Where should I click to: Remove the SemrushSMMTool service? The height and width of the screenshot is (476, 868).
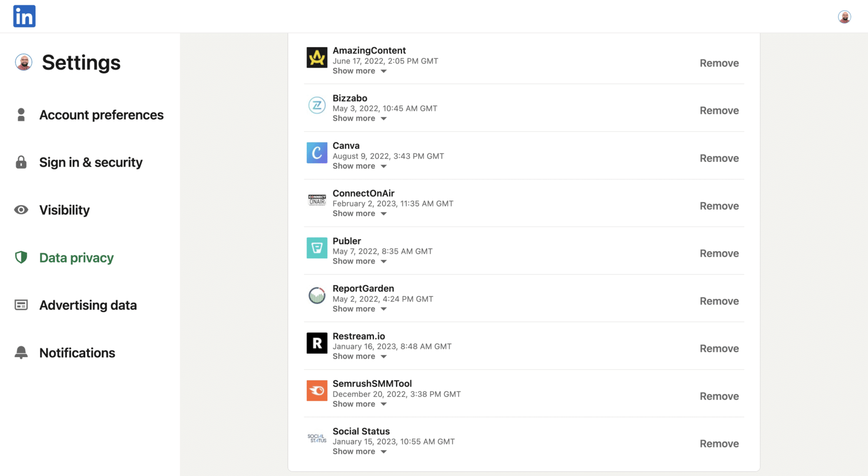(x=719, y=396)
